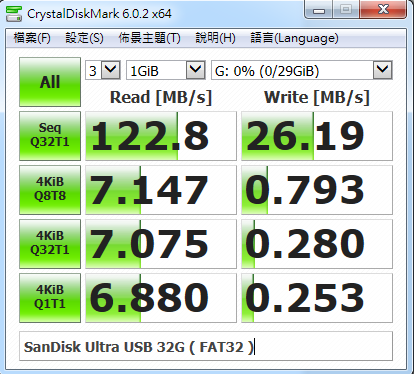The width and height of the screenshot is (414, 374).
Task: Open the 設定(S) menu
Action: click(84, 38)
